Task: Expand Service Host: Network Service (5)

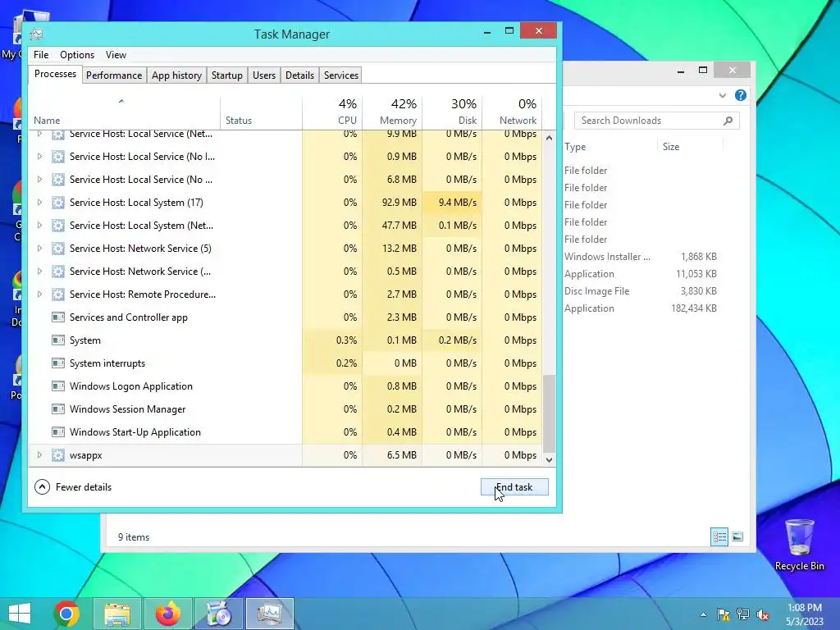Action: [39, 249]
